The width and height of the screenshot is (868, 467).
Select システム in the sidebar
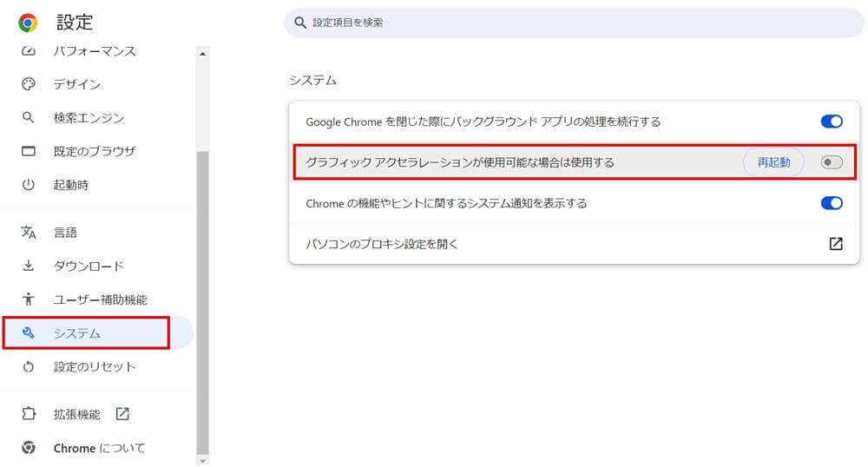tap(97, 333)
